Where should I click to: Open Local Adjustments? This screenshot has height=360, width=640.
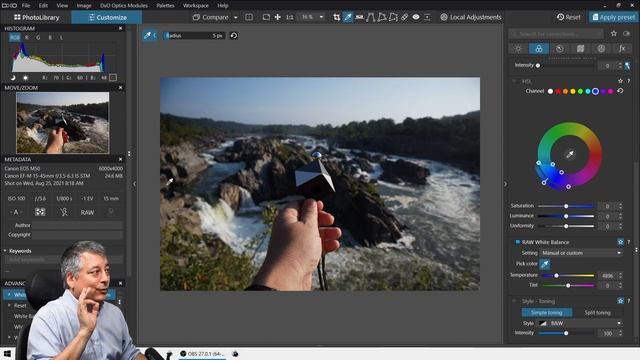(471, 17)
